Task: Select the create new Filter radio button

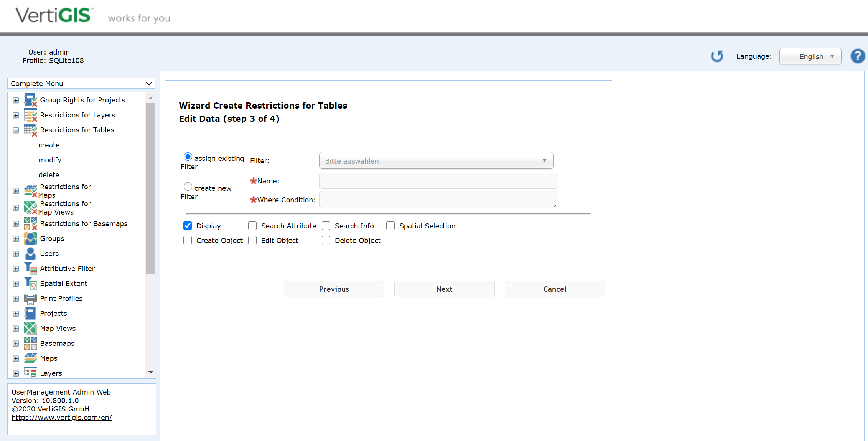Action: [x=188, y=187]
